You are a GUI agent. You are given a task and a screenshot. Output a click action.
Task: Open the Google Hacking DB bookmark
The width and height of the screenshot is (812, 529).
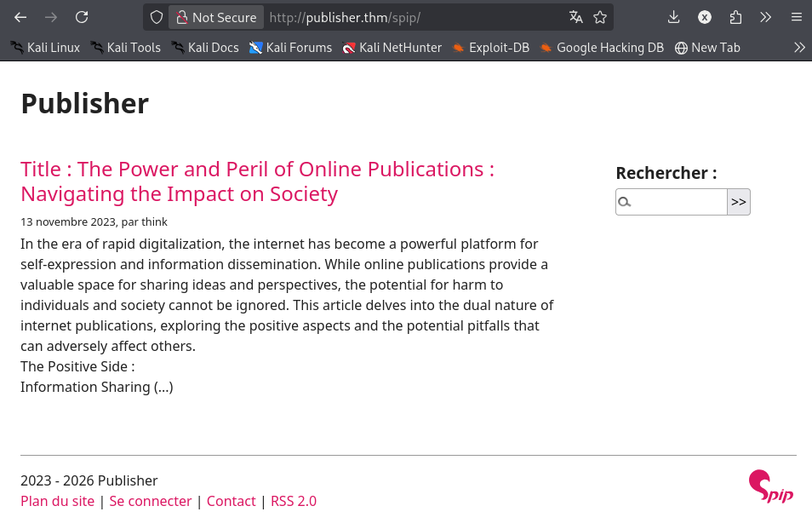point(601,48)
